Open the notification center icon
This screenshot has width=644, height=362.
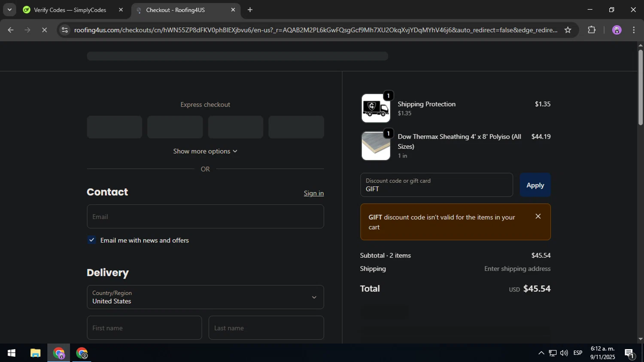point(629,353)
